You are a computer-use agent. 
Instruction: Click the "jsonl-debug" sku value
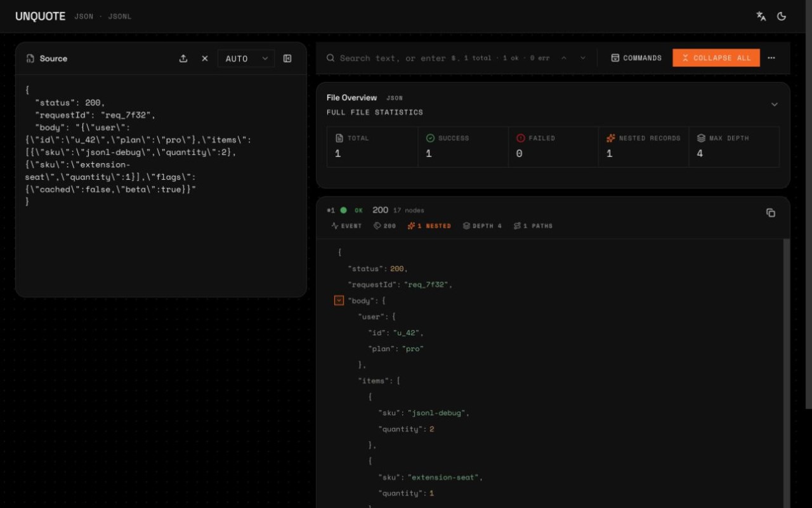click(437, 413)
